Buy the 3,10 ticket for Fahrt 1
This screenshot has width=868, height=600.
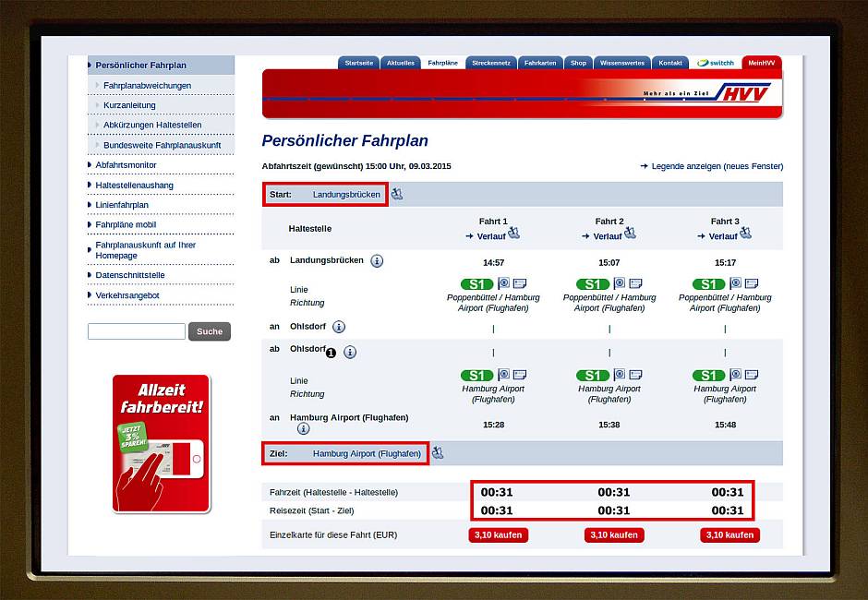[x=499, y=535]
